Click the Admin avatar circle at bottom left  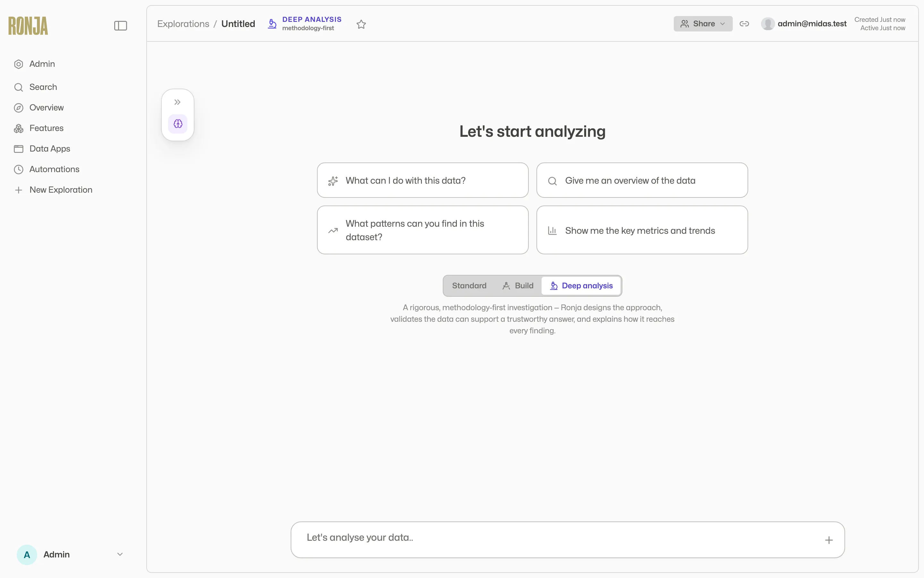click(x=27, y=555)
